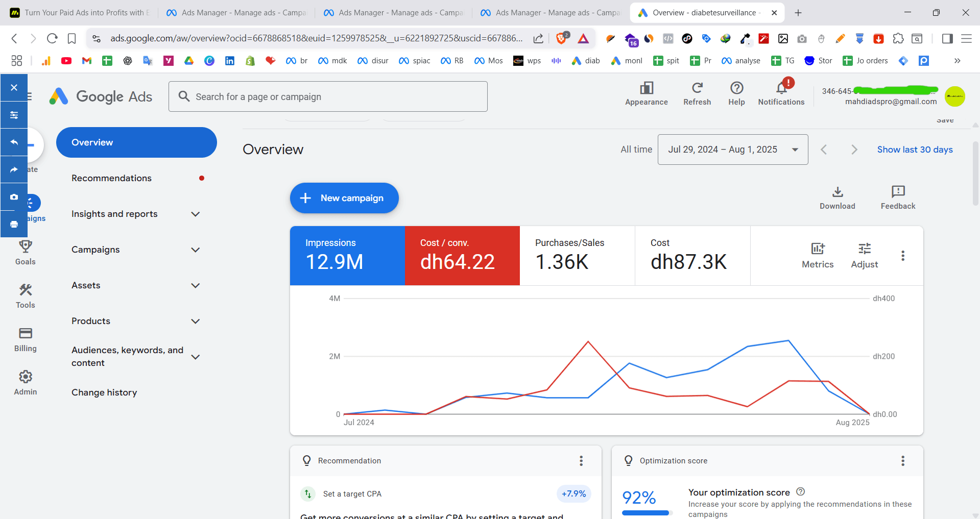The height and width of the screenshot is (519, 980).
Task: Select the Cost scorecard
Action: 693,256
